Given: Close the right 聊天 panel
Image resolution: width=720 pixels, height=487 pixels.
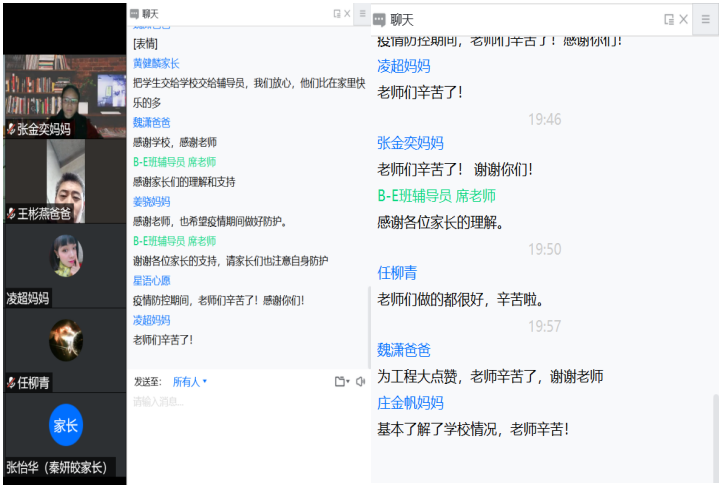Looking at the screenshot, I should (684, 19).
